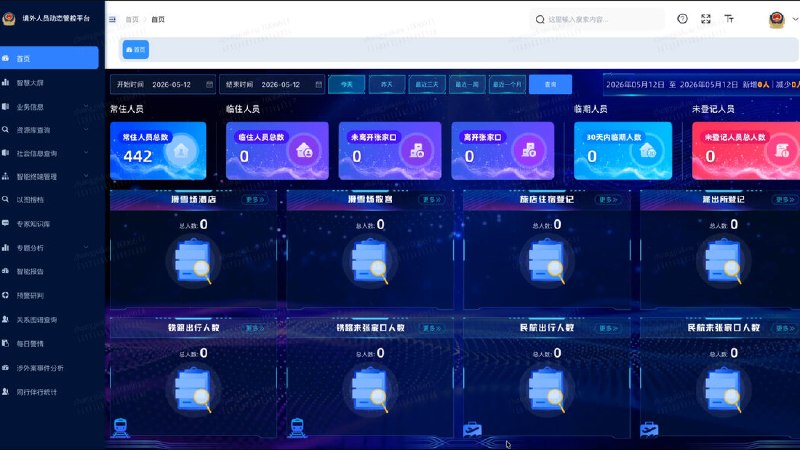Click the clipboard search icon in 派出所登记 panel
Image resolution: width=800 pixels, height=450 pixels.
723,262
